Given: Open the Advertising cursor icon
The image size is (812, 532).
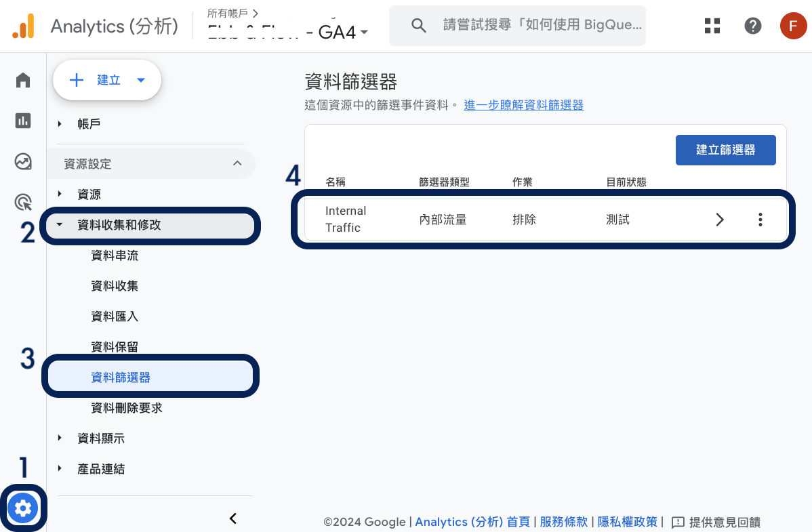Looking at the screenshot, I should (23, 202).
